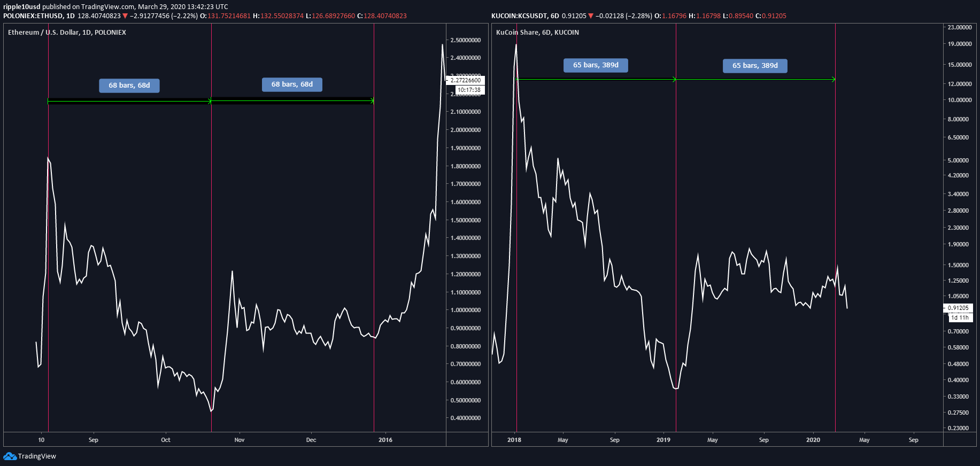Click the 1d 11h countdown label

click(x=960, y=317)
